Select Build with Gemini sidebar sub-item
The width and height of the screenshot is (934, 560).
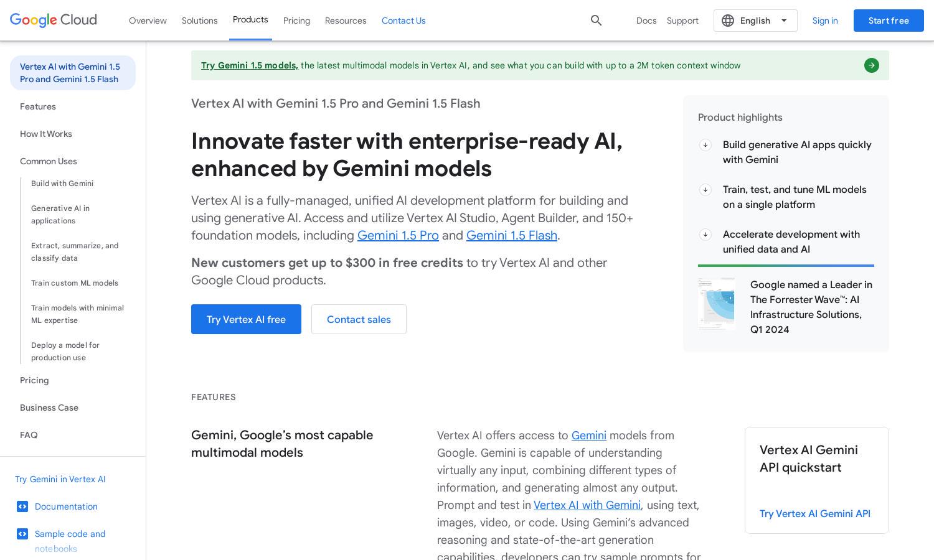[62, 184]
